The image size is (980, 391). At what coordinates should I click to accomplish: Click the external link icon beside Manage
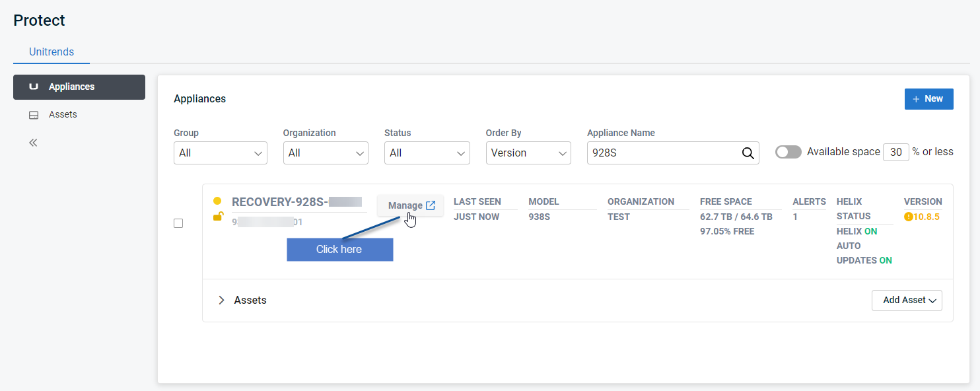[x=431, y=205]
